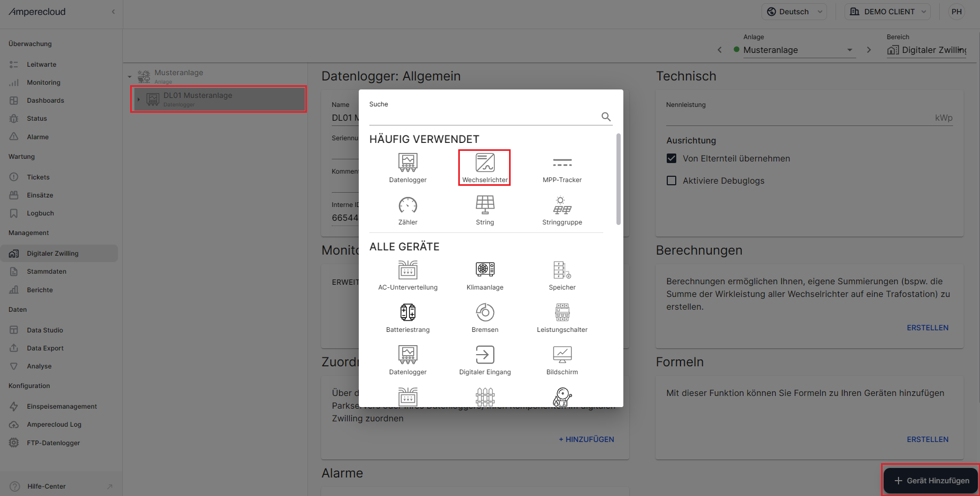Uncheck Von Elternteil übernehmen checkbox
The width and height of the screenshot is (980, 496).
click(x=672, y=158)
